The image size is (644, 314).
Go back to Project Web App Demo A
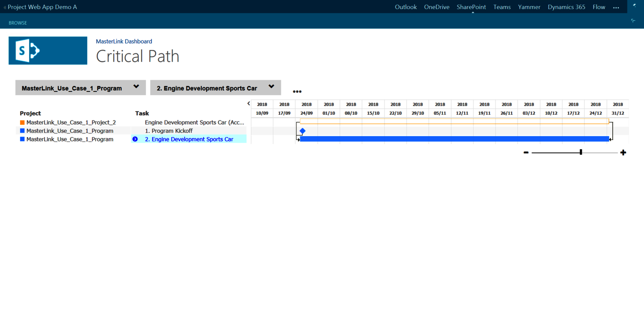point(42,7)
